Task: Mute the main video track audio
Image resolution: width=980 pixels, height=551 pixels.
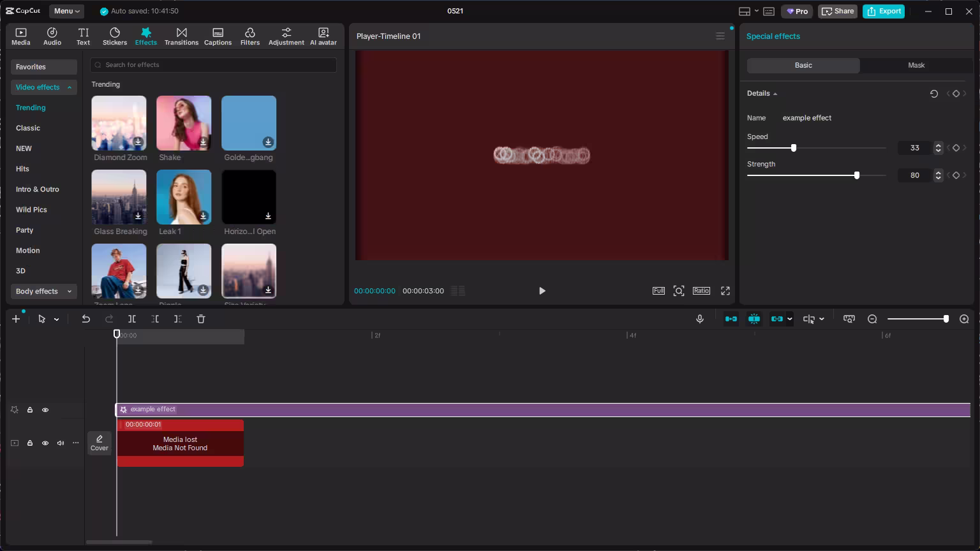Action: tap(61, 443)
